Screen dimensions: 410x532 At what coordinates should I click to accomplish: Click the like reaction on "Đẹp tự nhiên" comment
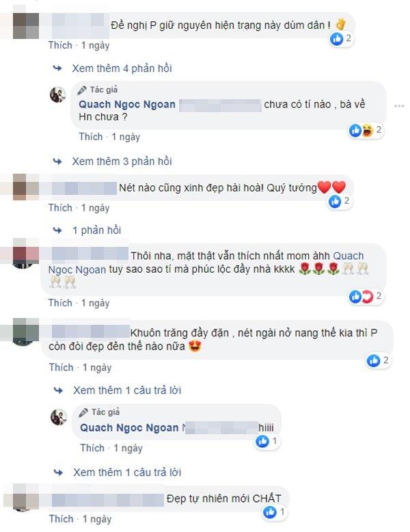(270, 512)
